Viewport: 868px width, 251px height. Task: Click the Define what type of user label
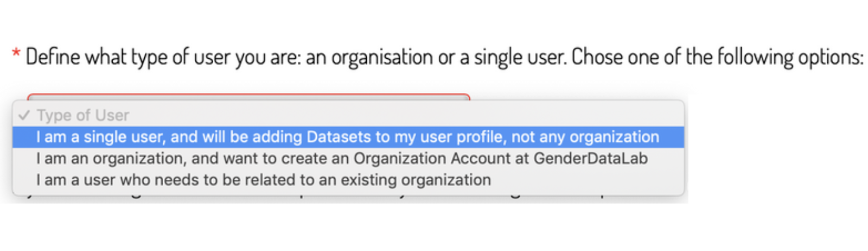point(163,57)
